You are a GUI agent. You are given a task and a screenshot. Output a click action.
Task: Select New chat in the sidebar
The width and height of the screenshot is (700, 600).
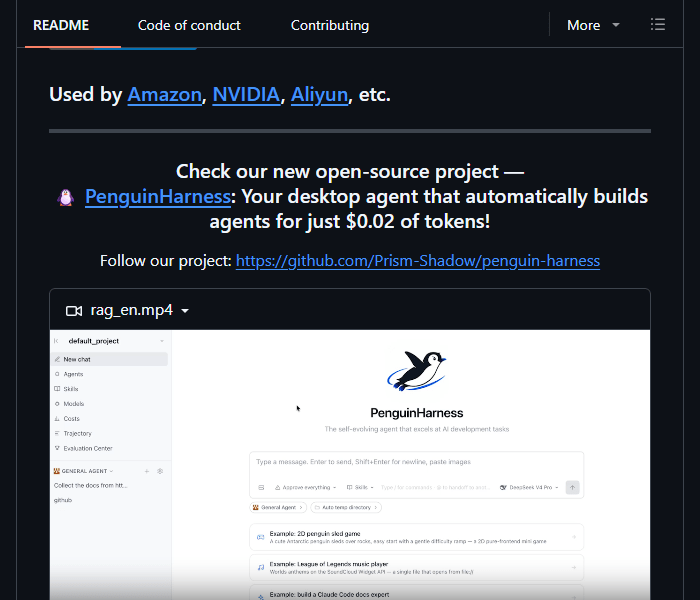[x=110, y=359]
